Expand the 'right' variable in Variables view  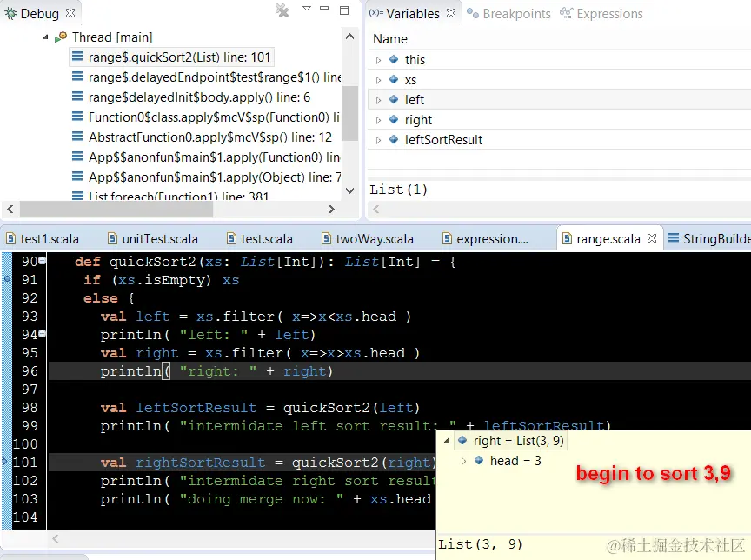tap(378, 120)
